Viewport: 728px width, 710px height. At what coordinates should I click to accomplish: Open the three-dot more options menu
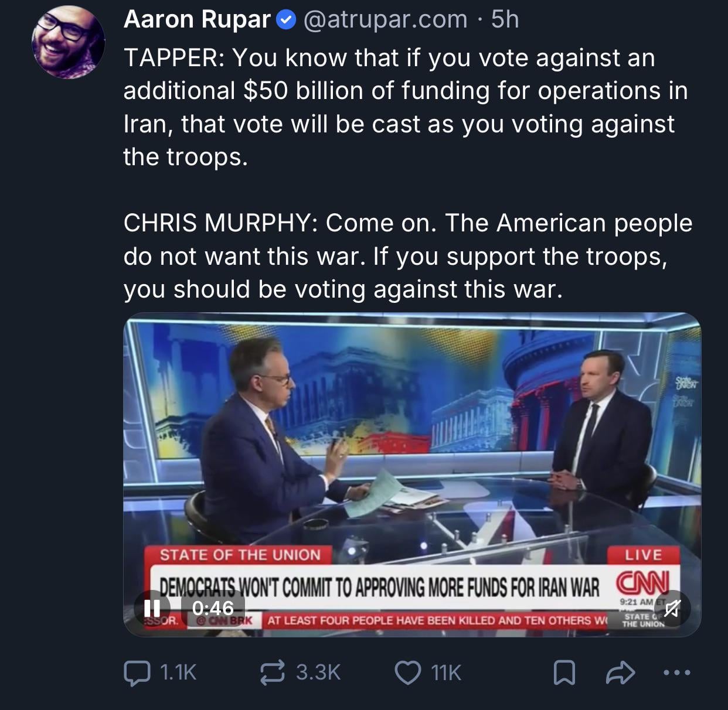pyautogui.click(x=676, y=673)
